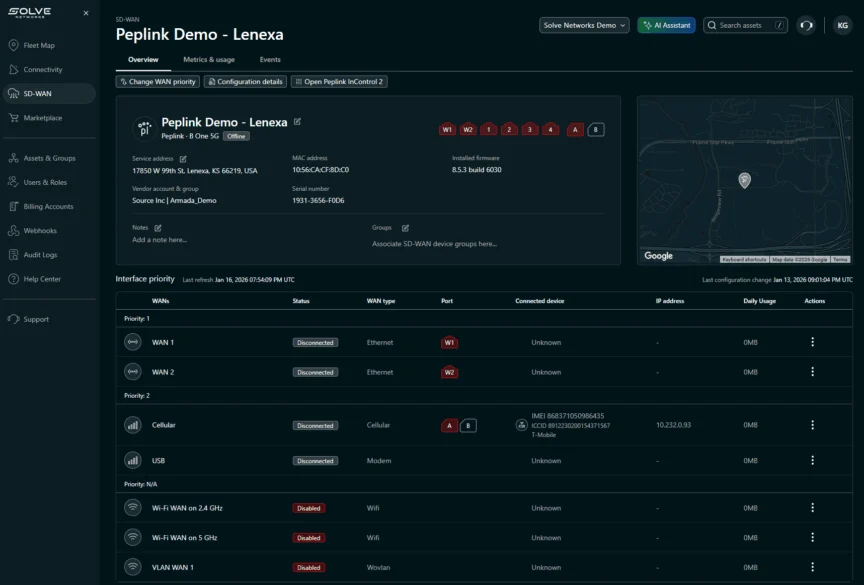Click Open Peplink InControl 2 button
Image resolution: width=864 pixels, height=585 pixels.
pyautogui.click(x=339, y=82)
